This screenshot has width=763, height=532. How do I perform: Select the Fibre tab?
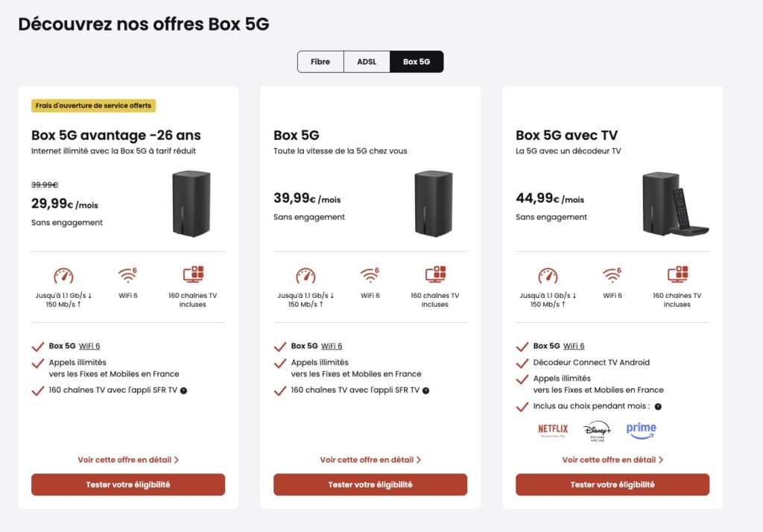(x=320, y=62)
